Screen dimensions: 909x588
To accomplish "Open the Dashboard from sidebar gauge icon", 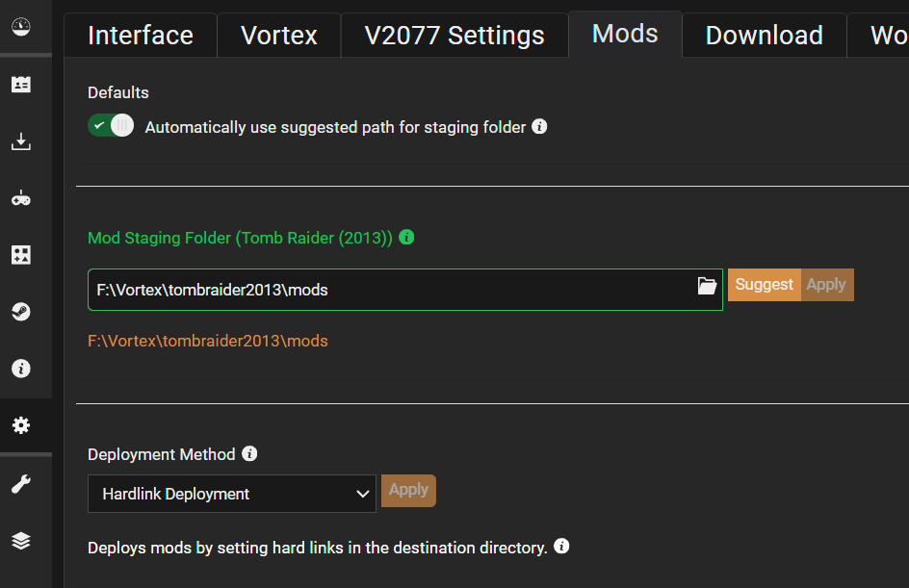I will pos(21,27).
